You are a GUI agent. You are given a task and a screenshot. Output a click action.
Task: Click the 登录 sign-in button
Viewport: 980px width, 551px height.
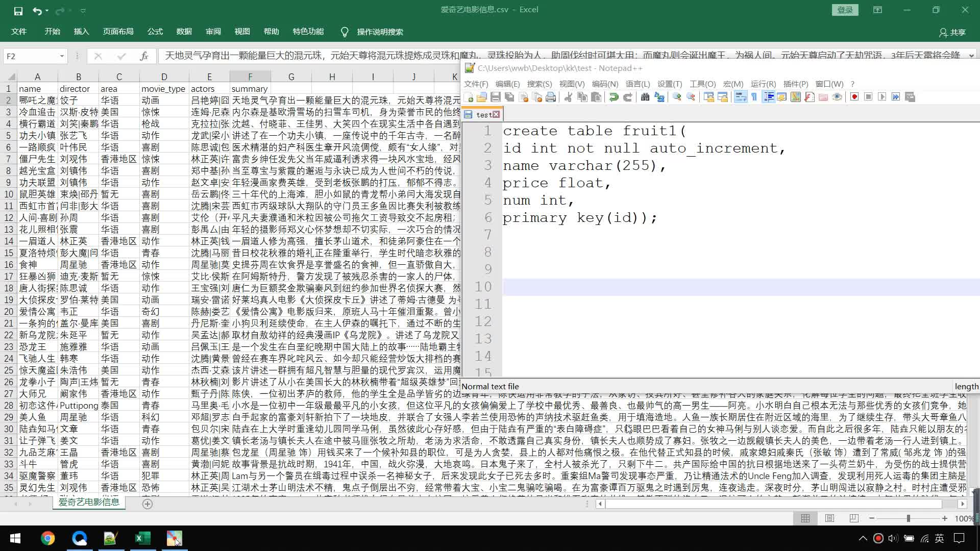click(x=845, y=10)
